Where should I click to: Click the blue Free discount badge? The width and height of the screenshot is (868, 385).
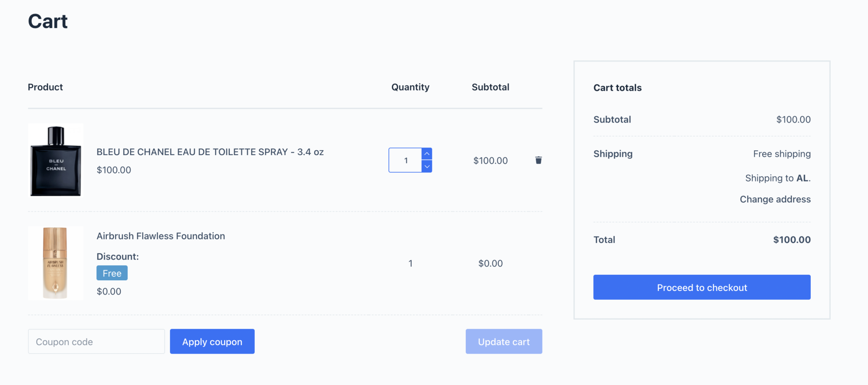[x=112, y=273]
